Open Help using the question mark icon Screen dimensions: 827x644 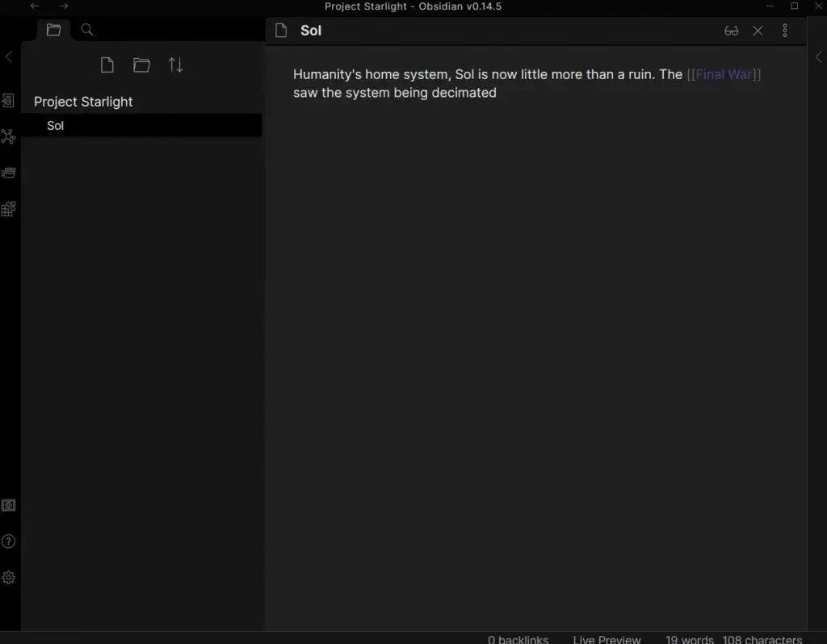pyautogui.click(x=8, y=542)
